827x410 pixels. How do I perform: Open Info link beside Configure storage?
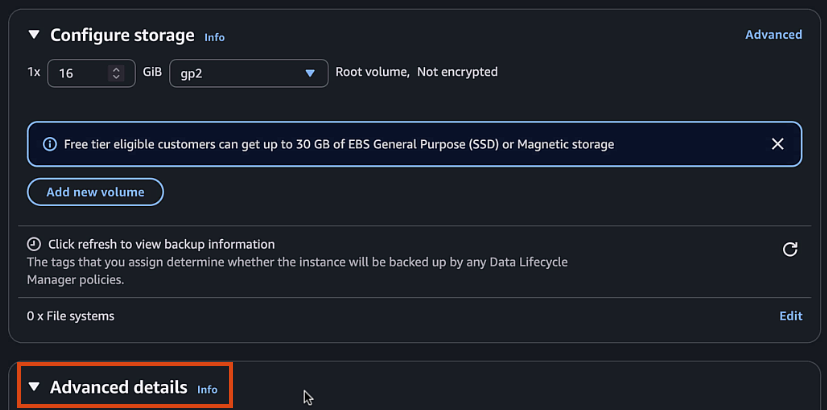coord(215,37)
